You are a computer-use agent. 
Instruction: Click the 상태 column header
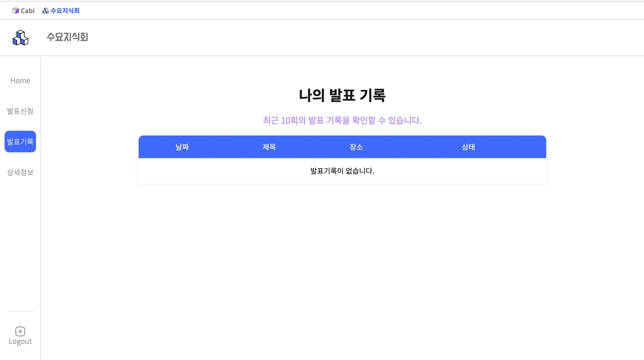click(x=468, y=147)
